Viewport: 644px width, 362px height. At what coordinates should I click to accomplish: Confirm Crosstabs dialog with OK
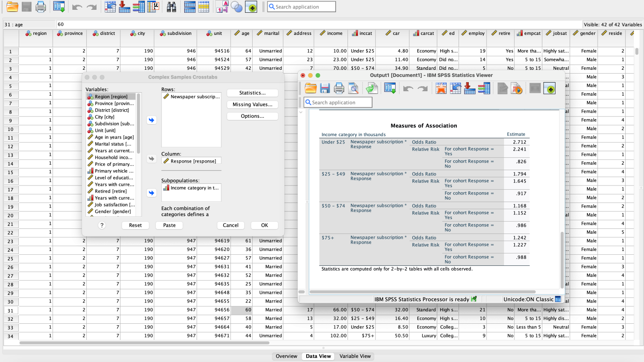coord(265,225)
